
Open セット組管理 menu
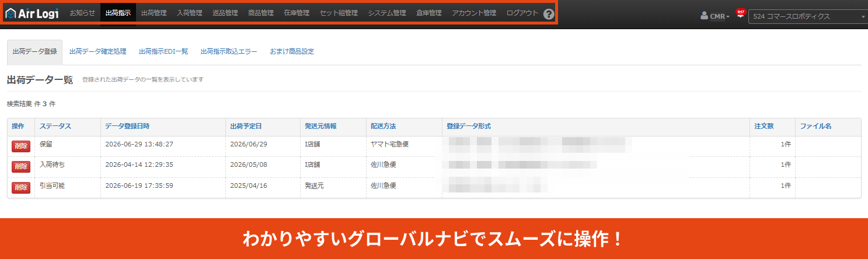(339, 13)
